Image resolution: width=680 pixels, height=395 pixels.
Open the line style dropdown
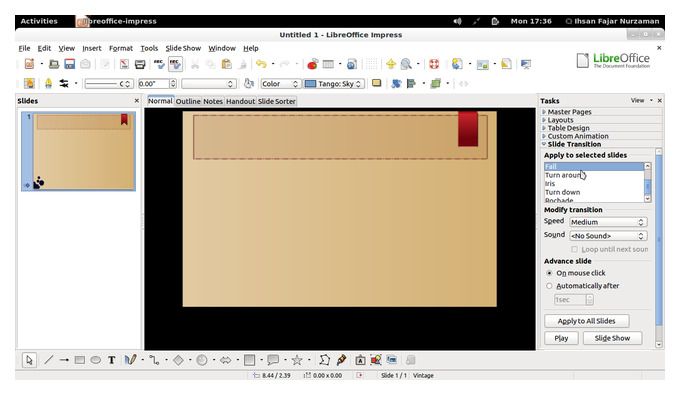pyautogui.click(x=108, y=84)
